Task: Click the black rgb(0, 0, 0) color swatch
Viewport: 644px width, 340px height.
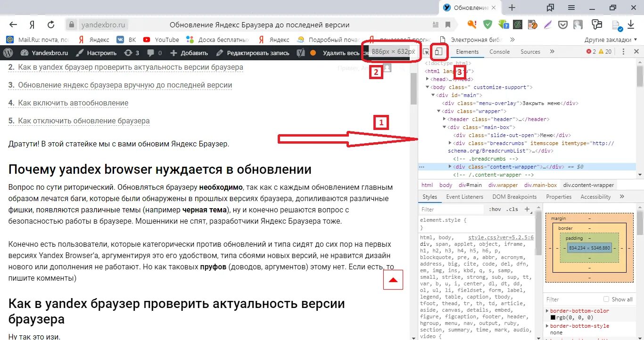Action: tap(553, 318)
